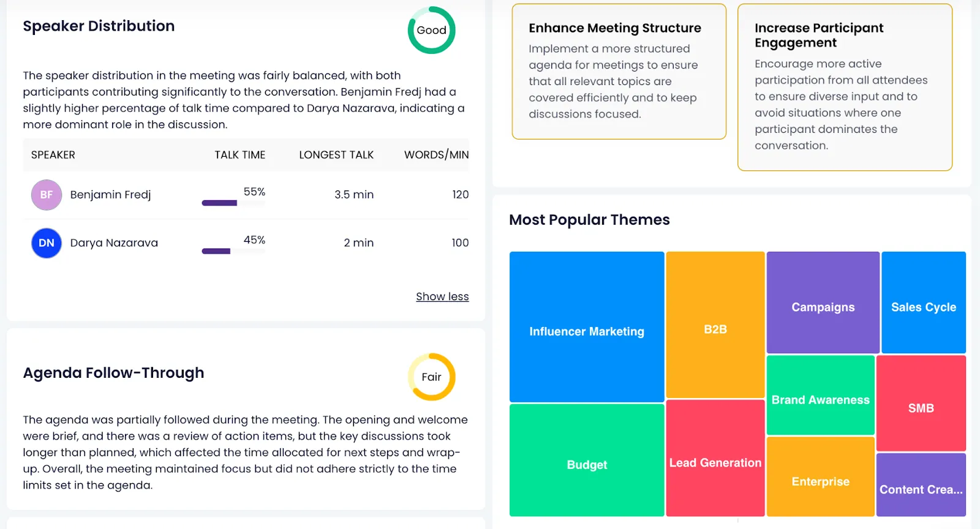Click the Good rating ring for Speaker Distribution
Screen dimensions: 980x529
[x=431, y=30]
